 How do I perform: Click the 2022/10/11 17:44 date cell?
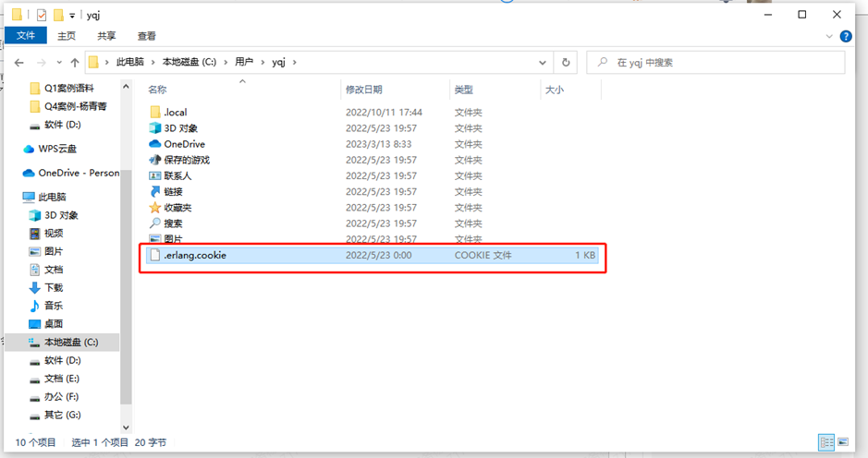coord(384,113)
